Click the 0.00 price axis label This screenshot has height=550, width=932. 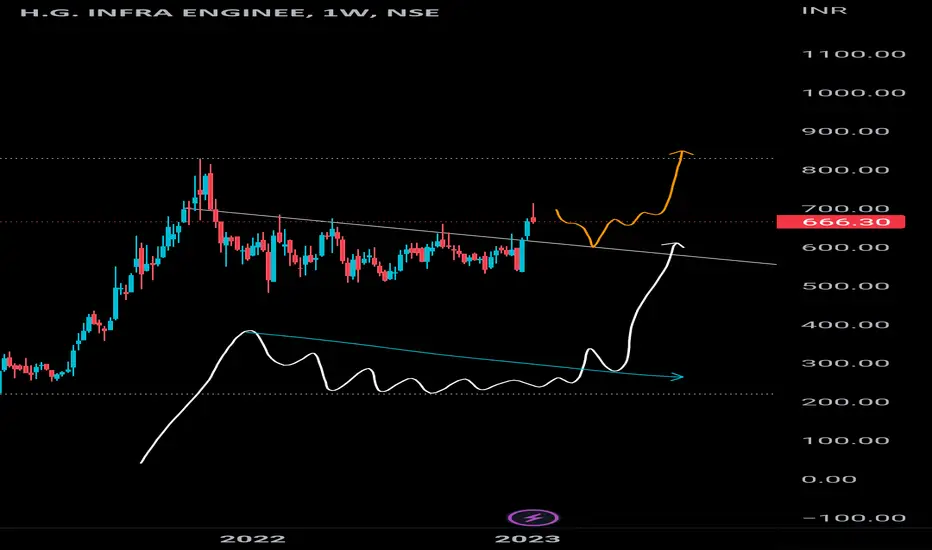tap(829, 479)
